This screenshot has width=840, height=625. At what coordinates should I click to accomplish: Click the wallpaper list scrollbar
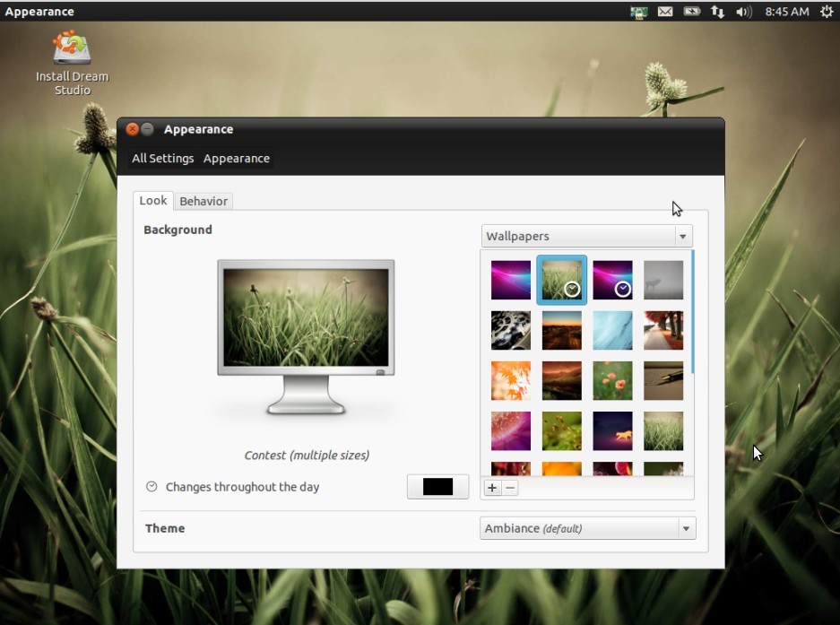click(693, 312)
